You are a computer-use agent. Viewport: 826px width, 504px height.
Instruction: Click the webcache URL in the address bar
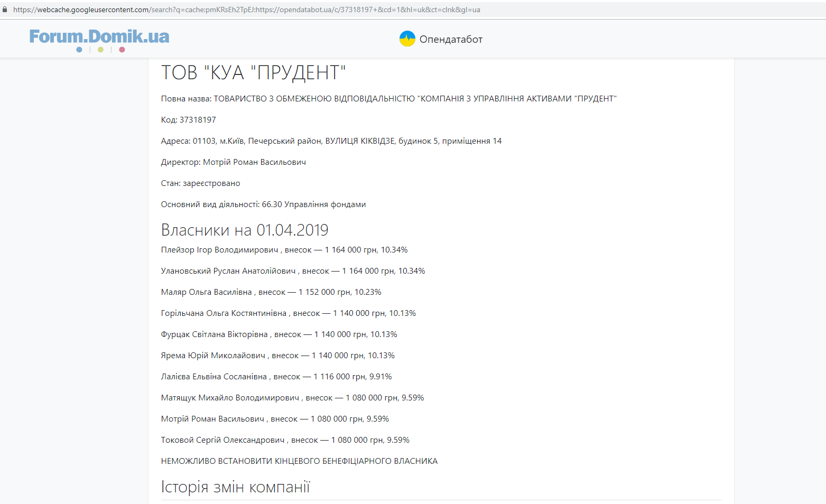click(247, 10)
